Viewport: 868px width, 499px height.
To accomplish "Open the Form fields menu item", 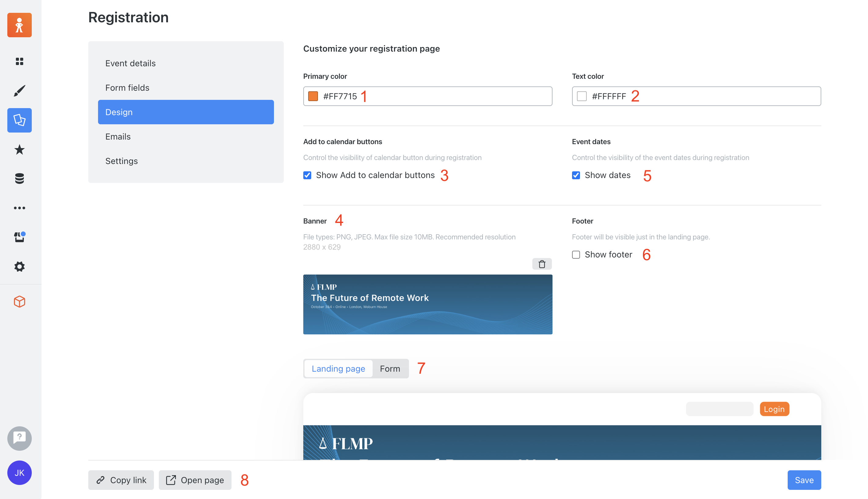I will click(x=127, y=88).
